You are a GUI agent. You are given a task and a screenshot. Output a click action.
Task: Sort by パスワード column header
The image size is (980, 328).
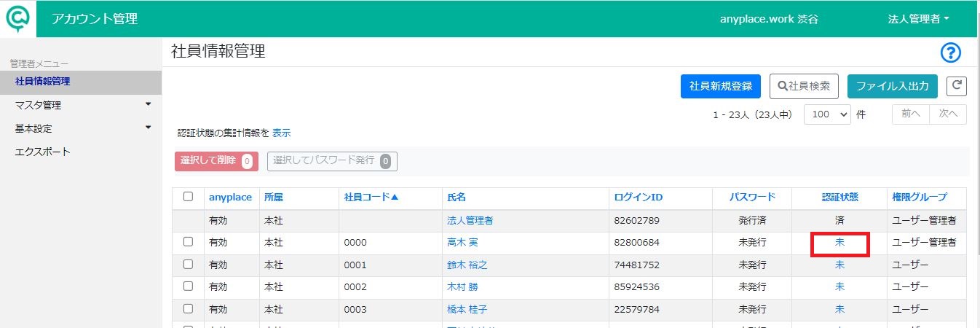pos(752,197)
